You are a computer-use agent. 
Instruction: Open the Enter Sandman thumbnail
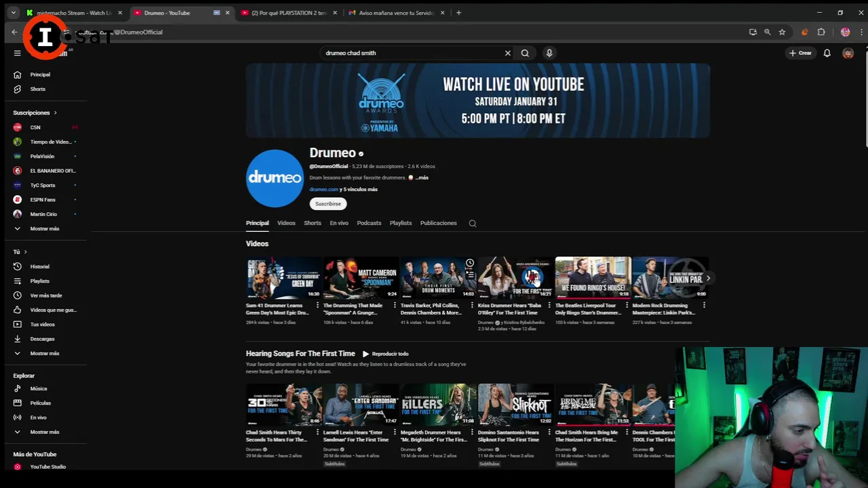361,405
